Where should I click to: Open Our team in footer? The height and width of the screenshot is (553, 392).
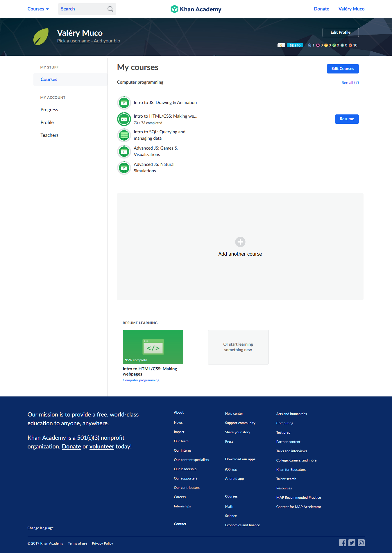pos(181,441)
